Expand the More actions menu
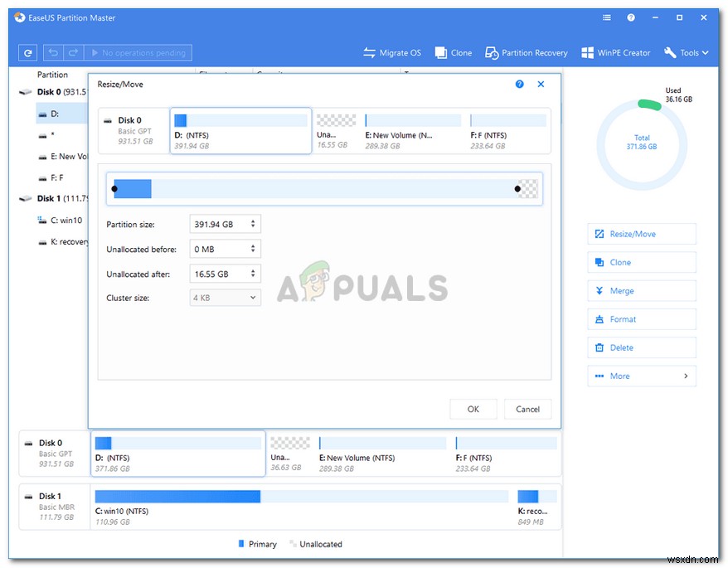The image size is (728, 568). [x=642, y=376]
